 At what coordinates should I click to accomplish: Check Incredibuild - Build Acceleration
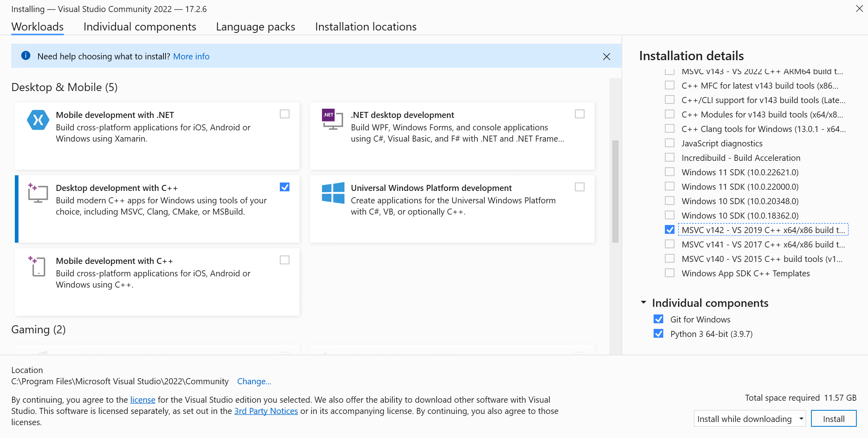click(x=670, y=158)
